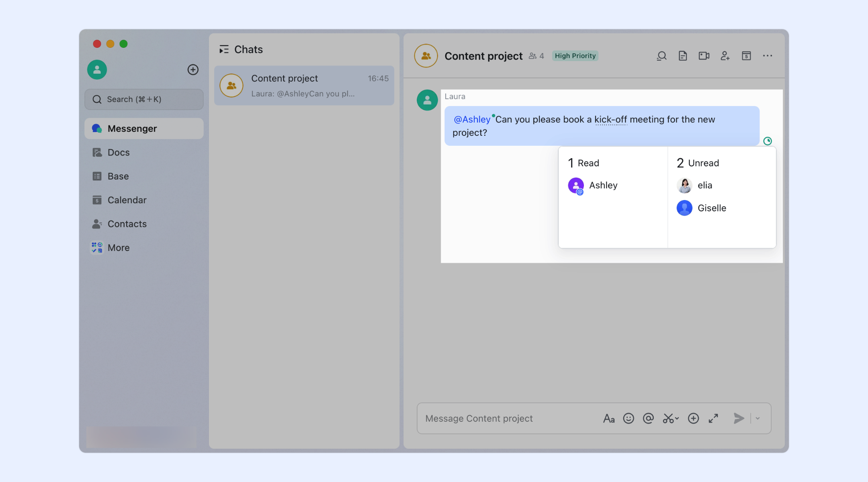Viewport: 868px width, 482px height.
Task: Click the group avatar in chat header
Action: click(426, 56)
